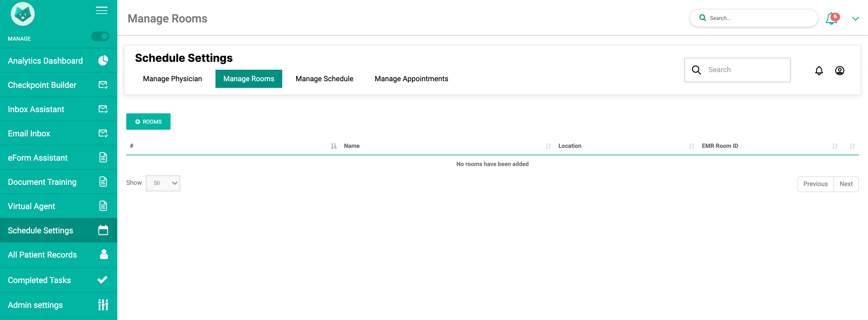868x320 pixels.
Task: Open Analytics Dashboard pie chart icon
Action: [103, 61]
